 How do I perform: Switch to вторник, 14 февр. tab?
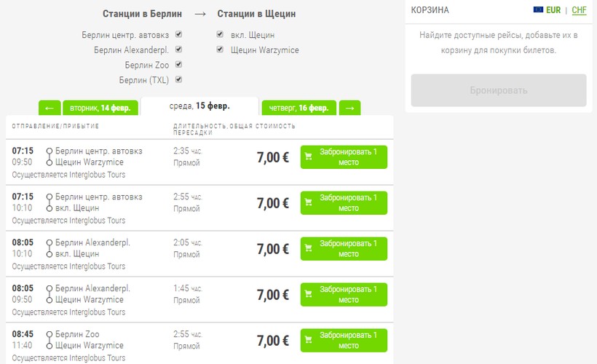[100, 108]
